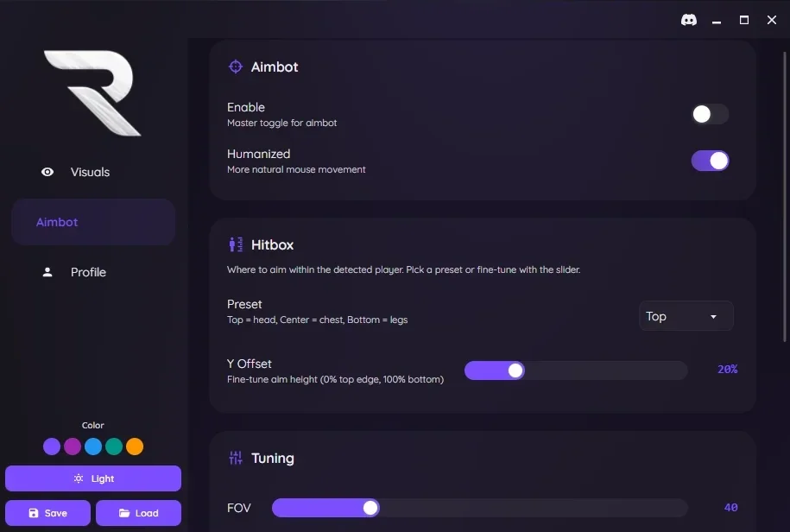Click the vertical scrollbar on right
The height and width of the screenshot is (532, 790).
click(785, 197)
